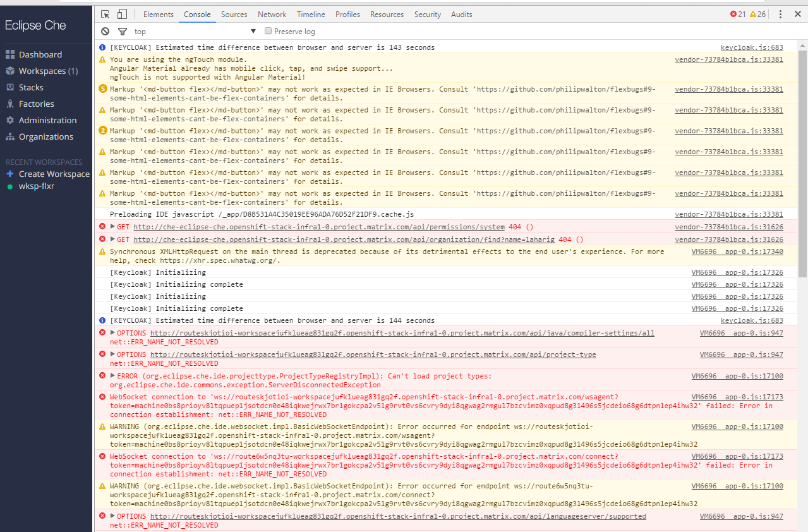
Task: Expand the OPTIONS compiler-settings/all entry
Action: click(x=113, y=333)
